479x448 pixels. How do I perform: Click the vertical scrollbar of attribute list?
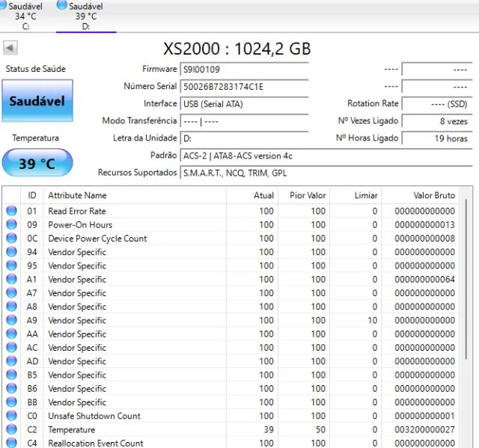tap(466, 279)
